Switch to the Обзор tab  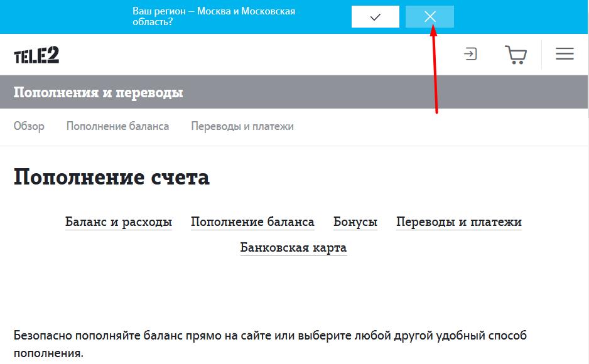pos(29,126)
